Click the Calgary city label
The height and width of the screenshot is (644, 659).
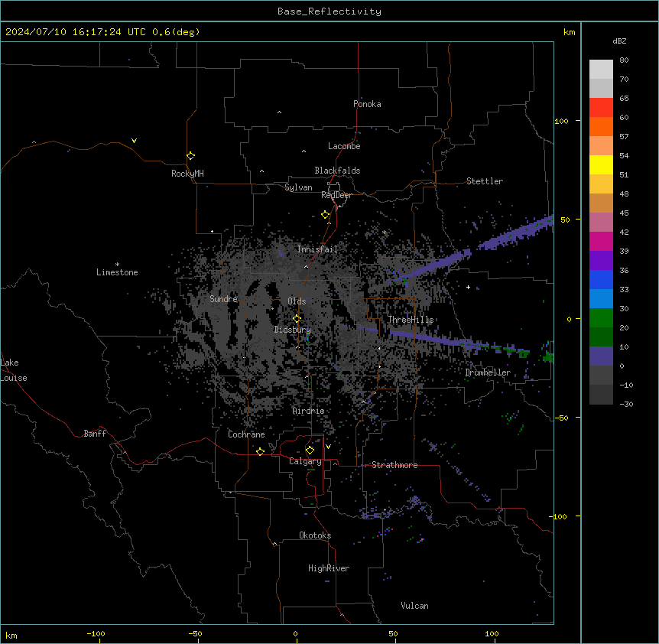click(305, 461)
